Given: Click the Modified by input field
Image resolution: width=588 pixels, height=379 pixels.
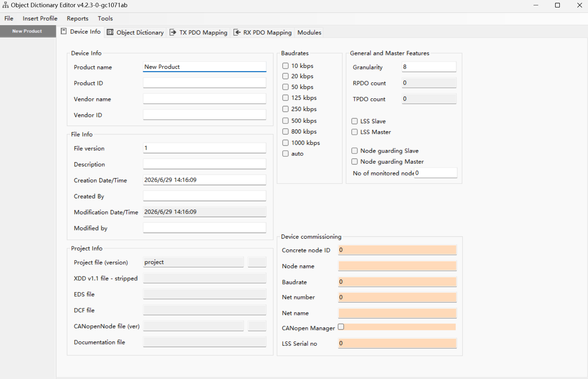Looking at the screenshot, I should click(x=204, y=228).
